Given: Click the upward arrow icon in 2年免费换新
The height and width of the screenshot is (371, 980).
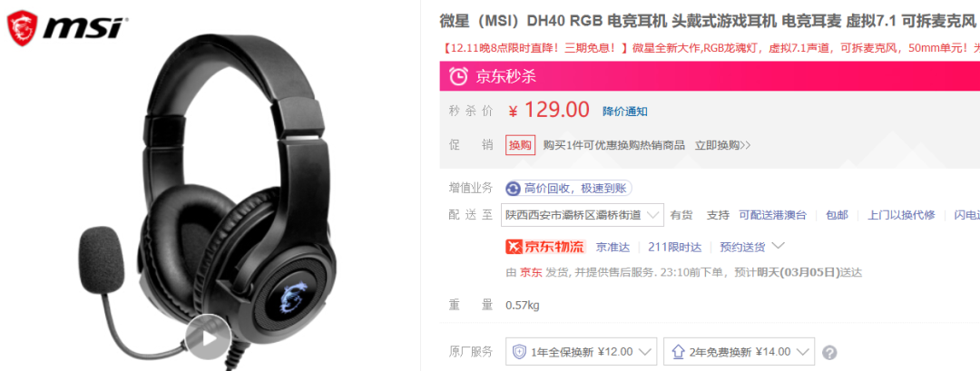Looking at the screenshot, I should click(678, 352).
